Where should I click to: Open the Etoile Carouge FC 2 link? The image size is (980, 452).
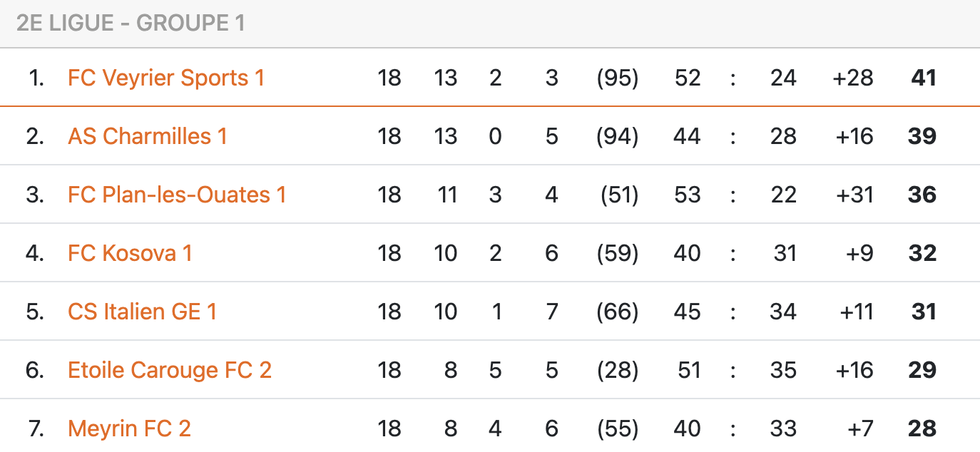170,370
